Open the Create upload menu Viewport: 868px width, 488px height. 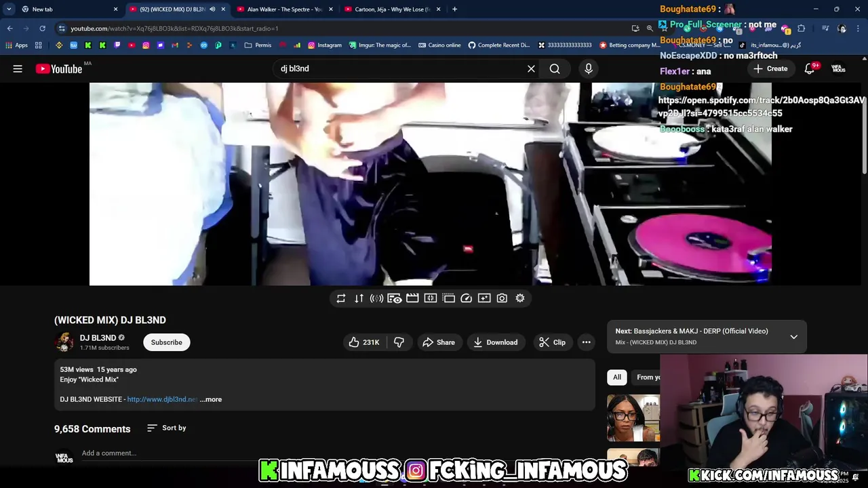pos(770,68)
